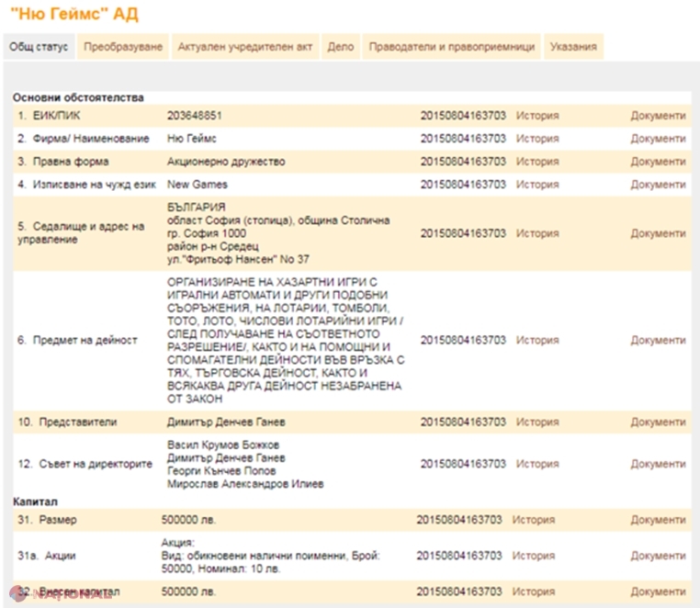Show История for Съвет на директорите
Image resolution: width=700 pixels, height=608 pixels.
tap(537, 464)
